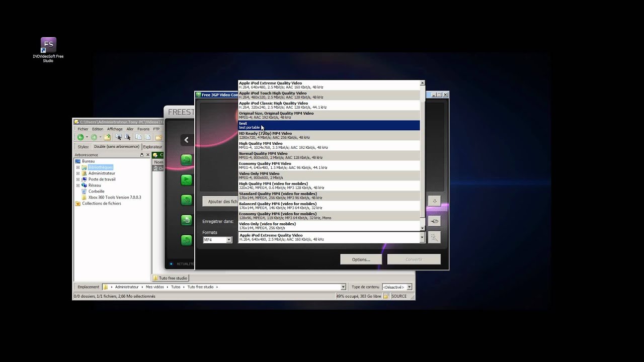Screen dimensions: 644x362
Task: Click the Ajouter des fichiers button
Action: pos(220,202)
